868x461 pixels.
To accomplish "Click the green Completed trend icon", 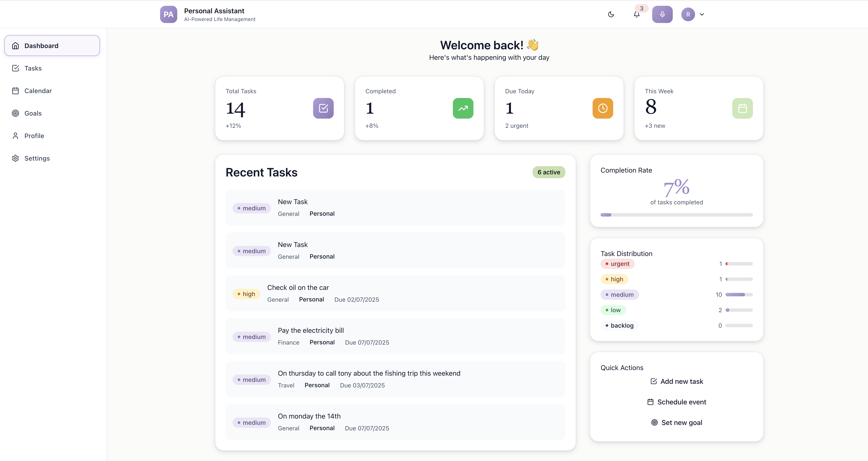I will [x=463, y=108].
